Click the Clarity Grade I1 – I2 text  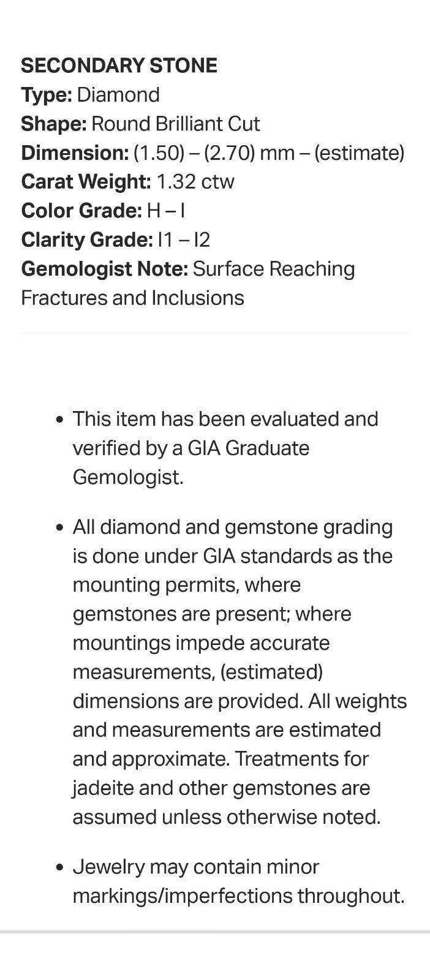(x=115, y=239)
